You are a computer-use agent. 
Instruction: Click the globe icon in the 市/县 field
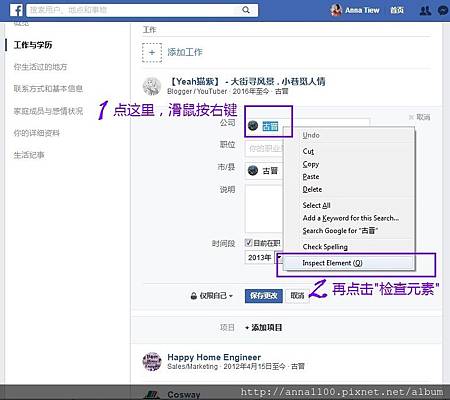tap(253, 171)
